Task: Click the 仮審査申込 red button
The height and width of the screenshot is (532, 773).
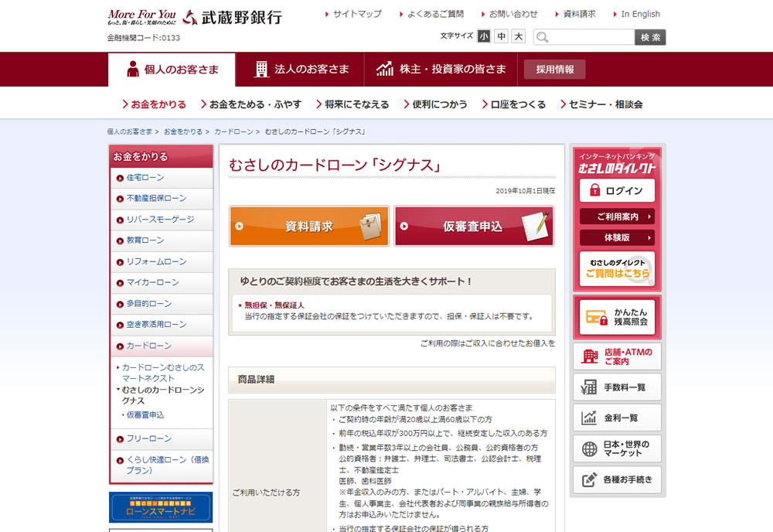Action: (475, 227)
